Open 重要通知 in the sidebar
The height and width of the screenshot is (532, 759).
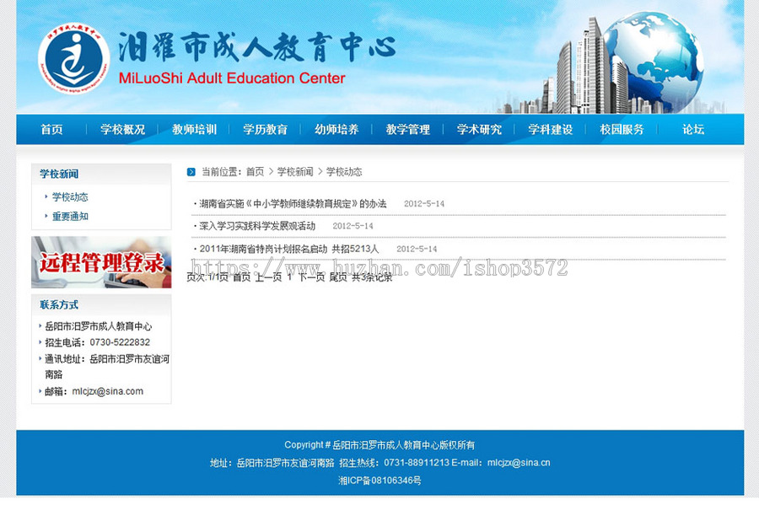(70, 217)
